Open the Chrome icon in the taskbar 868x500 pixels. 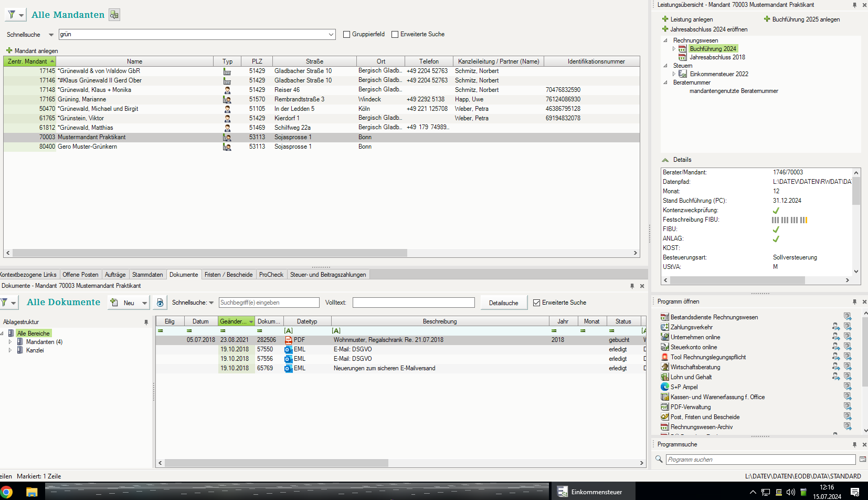(x=6, y=492)
